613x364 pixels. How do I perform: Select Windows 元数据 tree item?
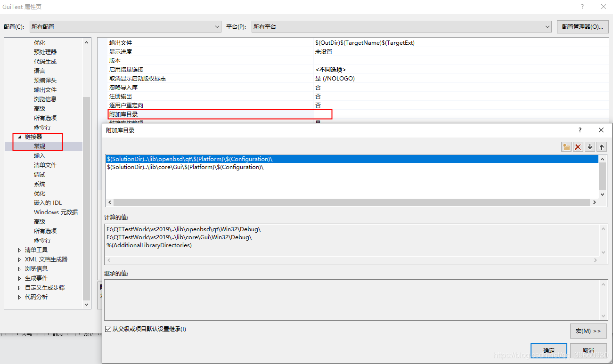pyautogui.click(x=56, y=212)
